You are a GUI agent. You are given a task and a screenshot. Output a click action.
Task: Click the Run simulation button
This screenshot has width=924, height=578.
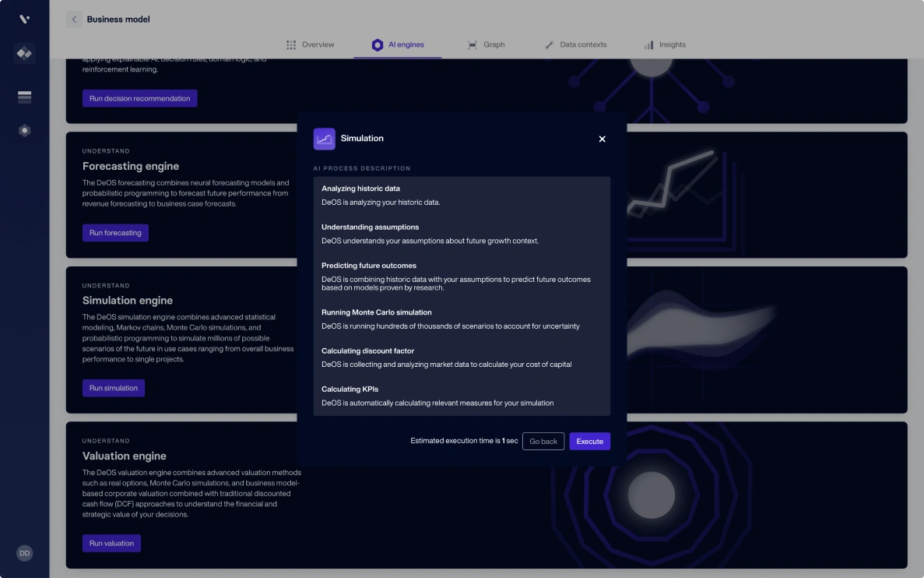114,388
